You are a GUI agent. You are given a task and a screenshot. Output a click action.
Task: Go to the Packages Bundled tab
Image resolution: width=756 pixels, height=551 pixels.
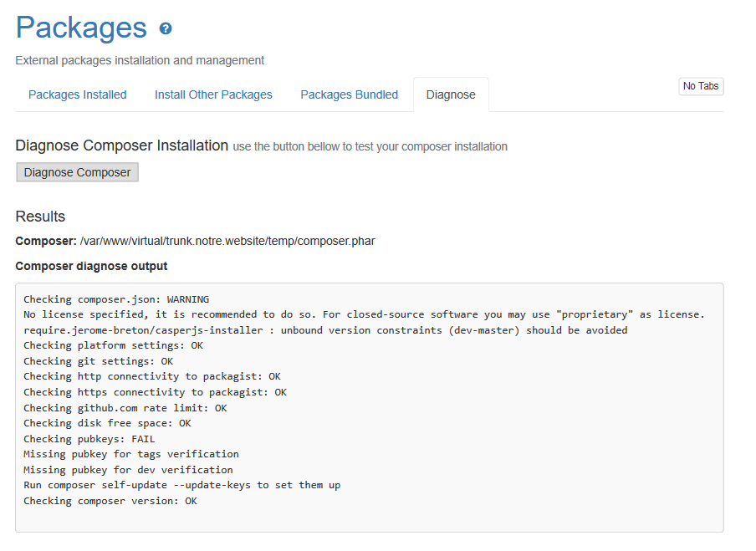click(x=349, y=94)
